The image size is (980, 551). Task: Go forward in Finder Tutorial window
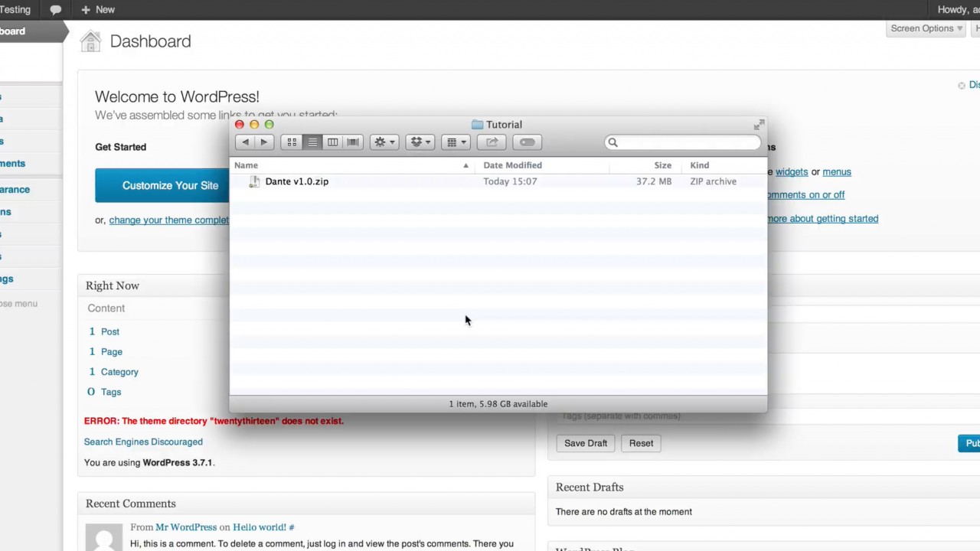pyautogui.click(x=263, y=142)
